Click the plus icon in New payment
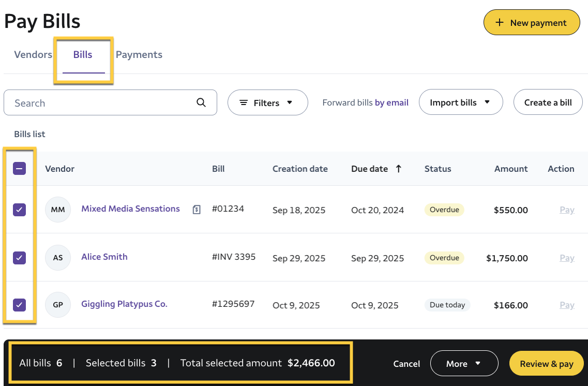The height and width of the screenshot is (386, 588). tap(499, 23)
